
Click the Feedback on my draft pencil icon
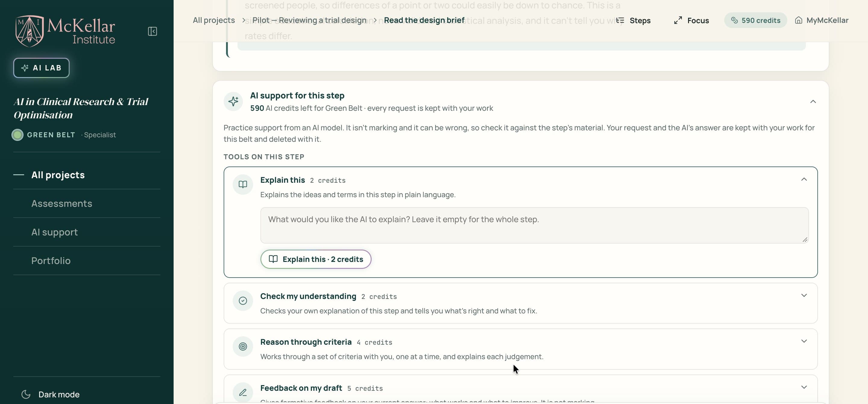[243, 392]
